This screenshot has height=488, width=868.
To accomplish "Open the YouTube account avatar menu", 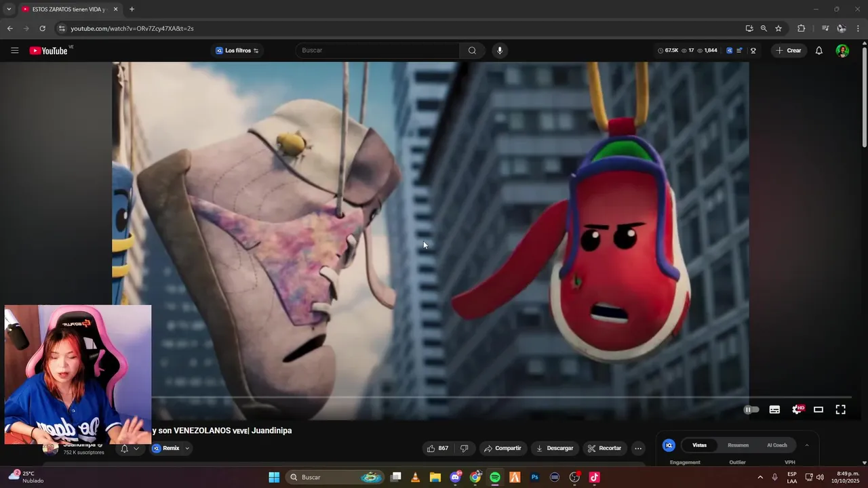I will [x=842, y=50].
